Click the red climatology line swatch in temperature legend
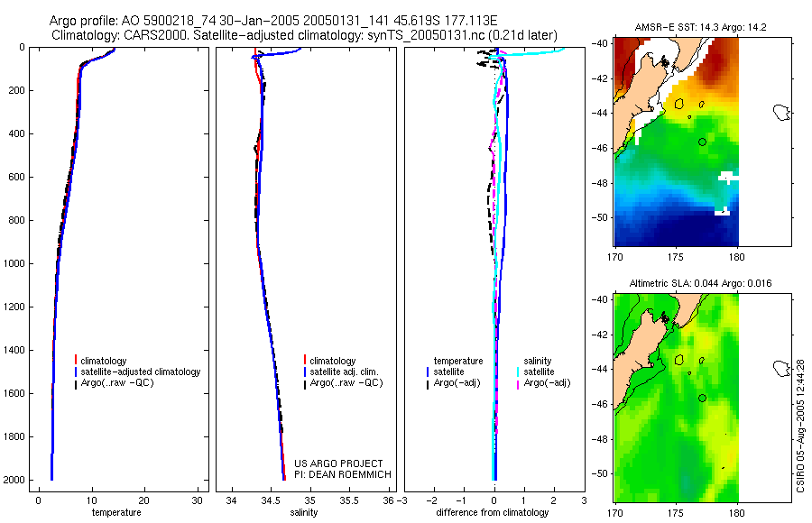 pyautogui.click(x=76, y=360)
